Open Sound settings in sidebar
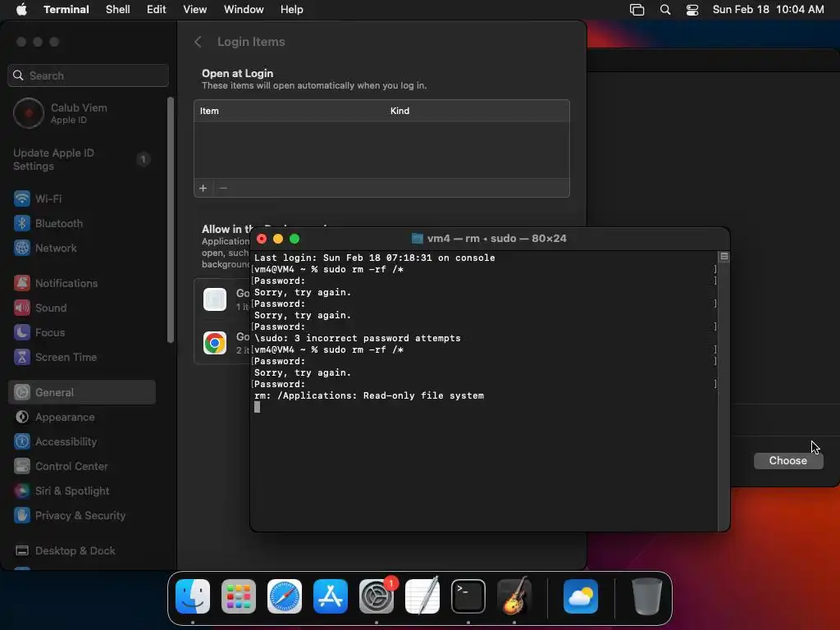Screen dimensions: 840x630 tap(82, 308)
